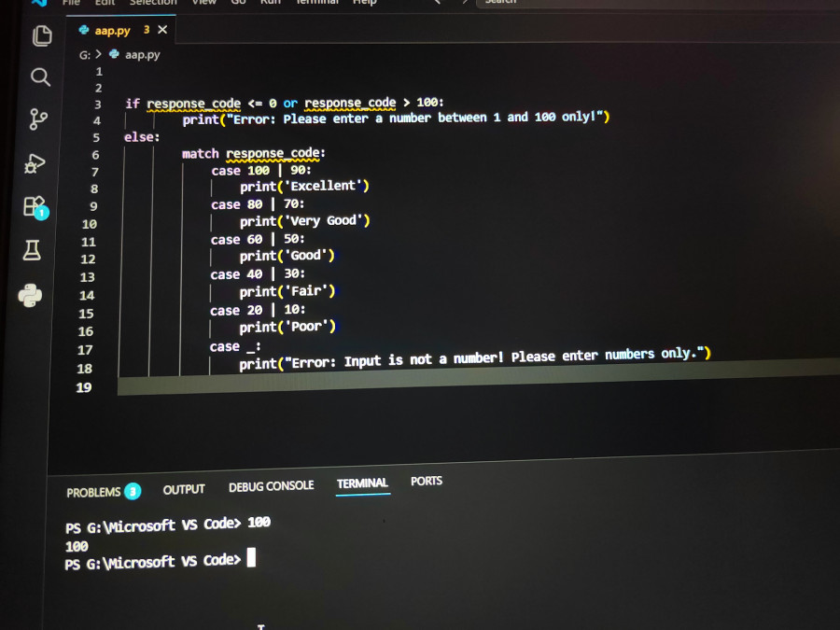Switch to the DEBUG CONSOLE tab
Screen dimensions: 840x630
click(271, 486)
